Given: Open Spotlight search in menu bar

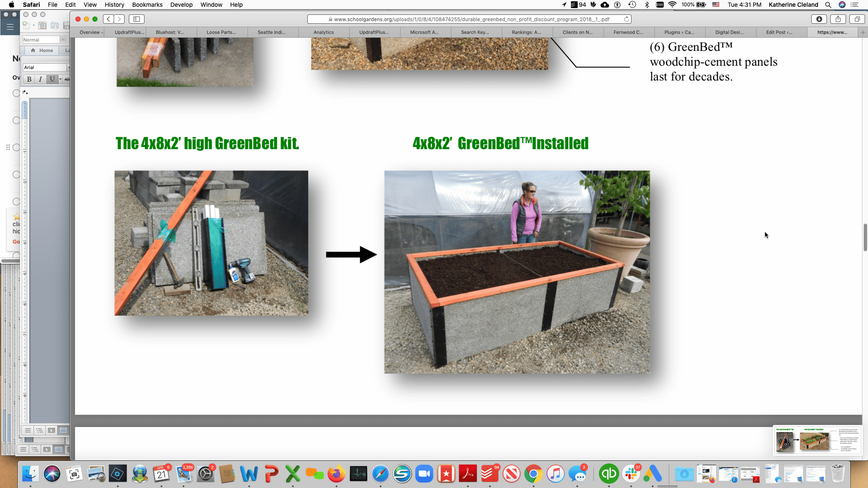Looking at the screenshot, I should coord(828,5).
